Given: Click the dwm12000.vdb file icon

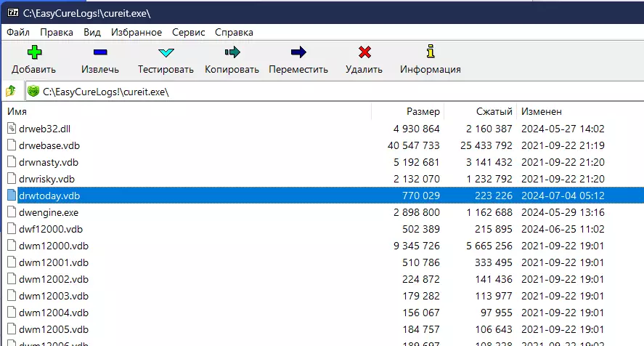Looking at the screenshot, I should pos(12,246).
